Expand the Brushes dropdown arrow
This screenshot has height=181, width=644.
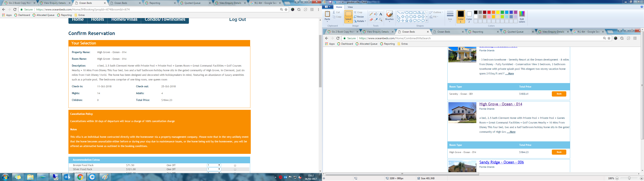coord(389,22)
